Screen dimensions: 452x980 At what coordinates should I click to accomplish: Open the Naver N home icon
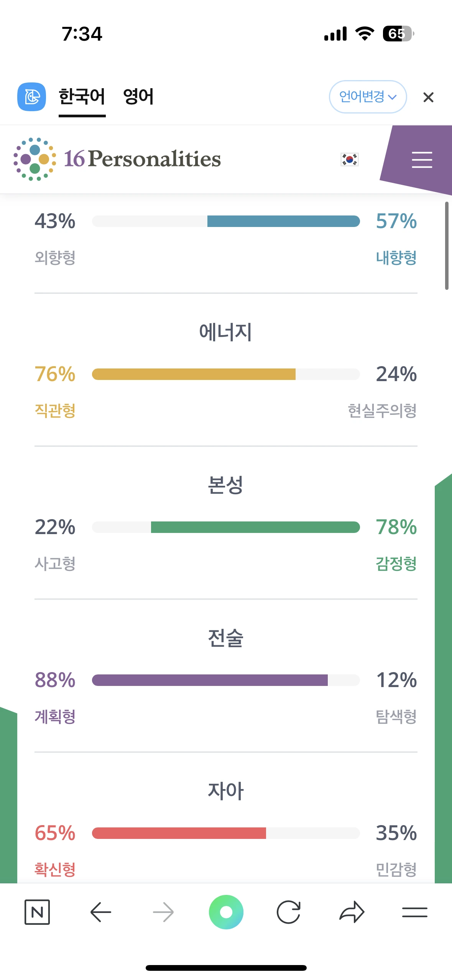coord(37,912)
